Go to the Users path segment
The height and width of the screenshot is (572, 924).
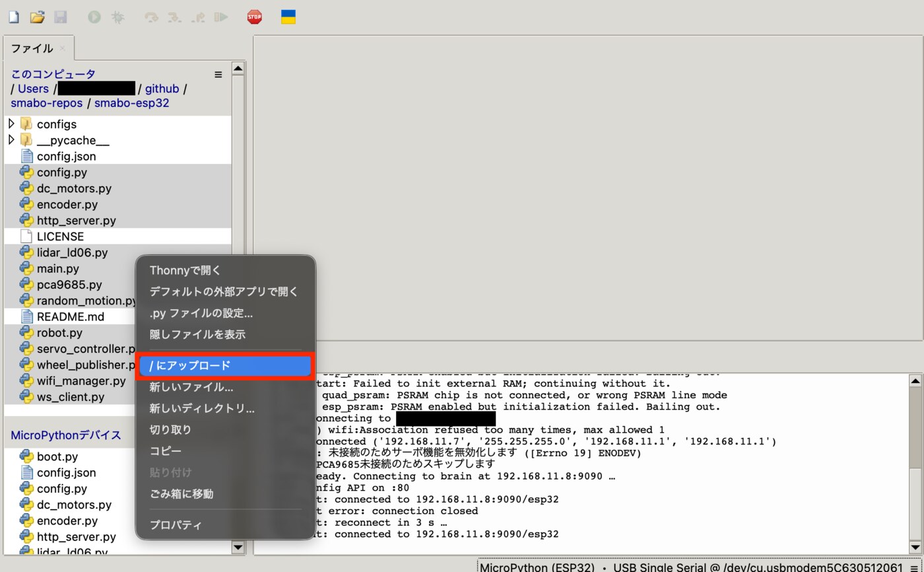[33, 89]
